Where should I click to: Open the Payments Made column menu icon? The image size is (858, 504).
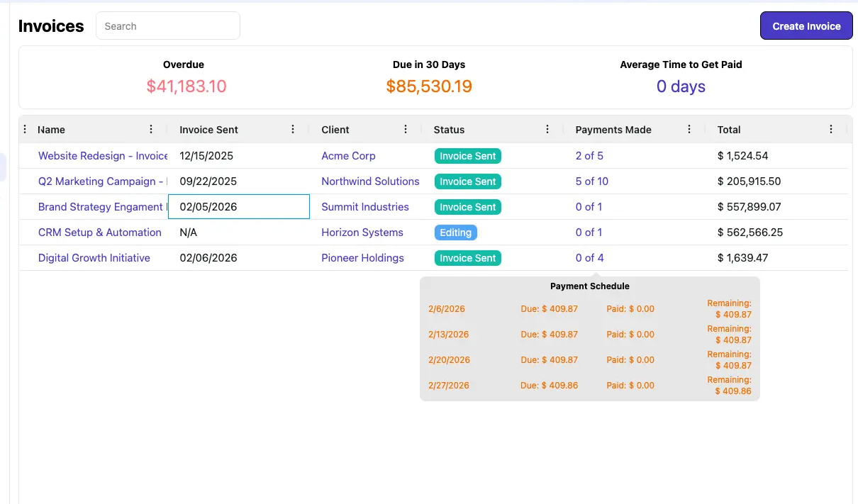click(689, 129)
